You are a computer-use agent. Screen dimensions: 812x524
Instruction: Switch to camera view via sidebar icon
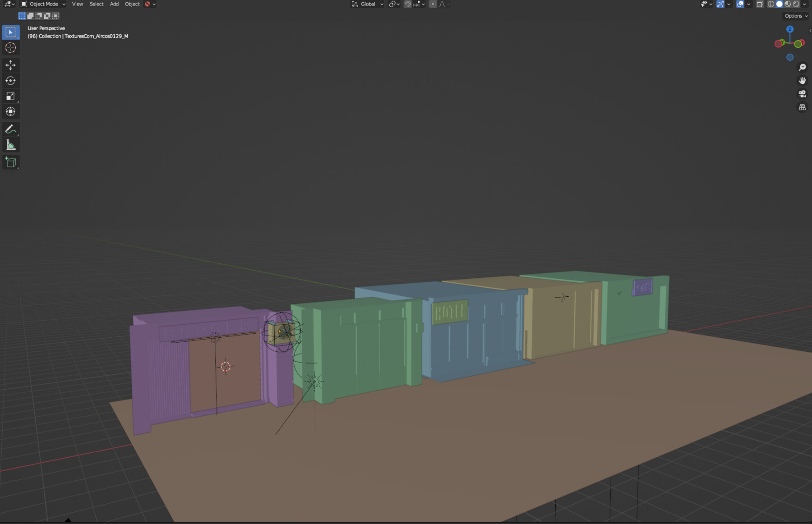point(802,94)
